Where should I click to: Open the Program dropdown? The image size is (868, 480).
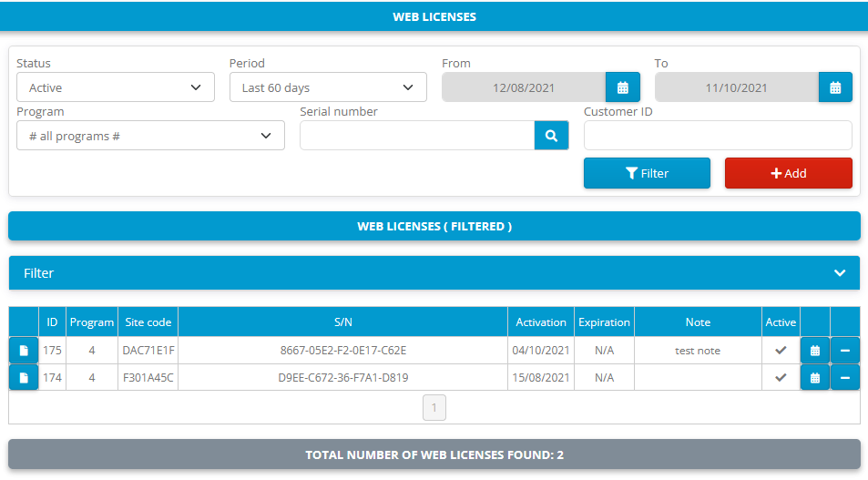tap(150, 136)
